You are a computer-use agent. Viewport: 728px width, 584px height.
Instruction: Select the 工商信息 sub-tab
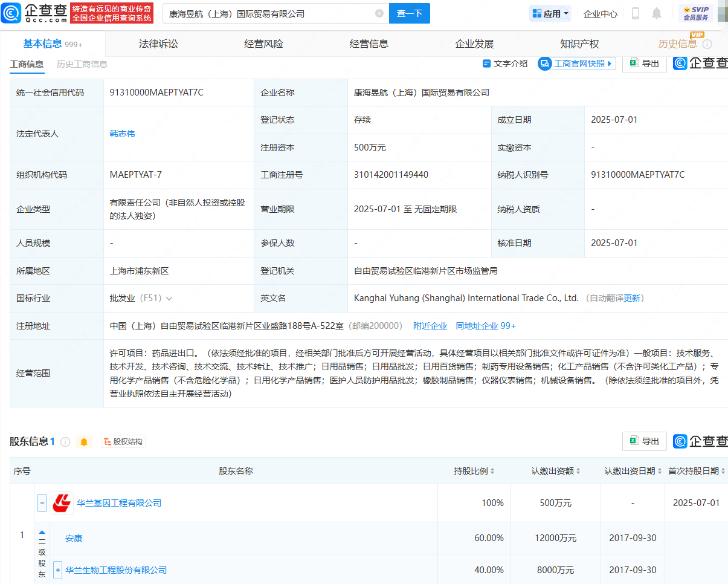click(x=27, y=64)
